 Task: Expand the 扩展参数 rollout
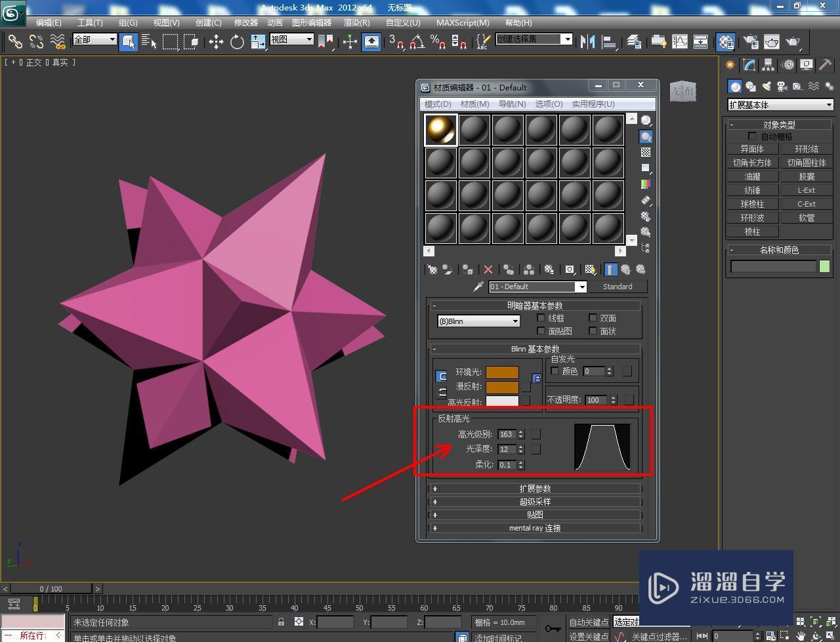click(x=535, y=489)
